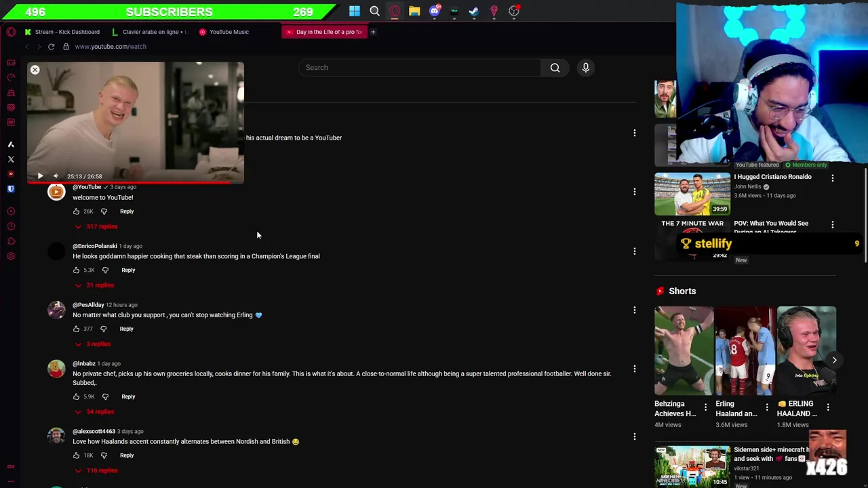Switch to Stream - Kick Dashboard tab
Screen dimensions: 868x488
(62, 32)
